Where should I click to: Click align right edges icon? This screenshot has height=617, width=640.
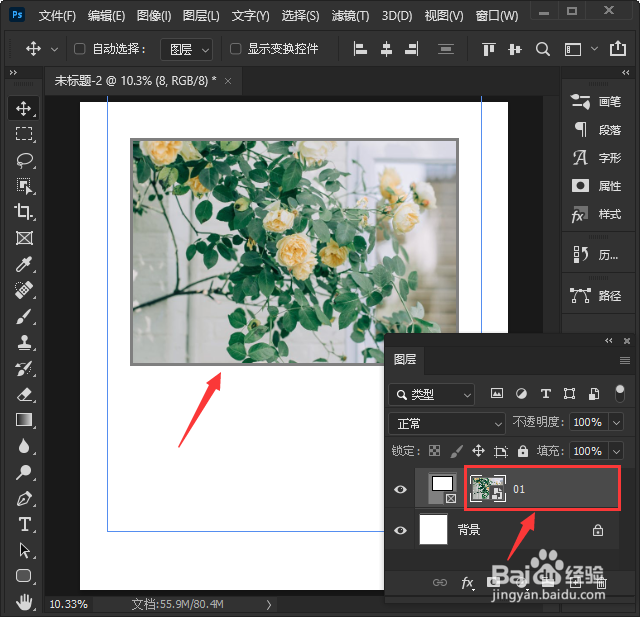pos(411,49)
